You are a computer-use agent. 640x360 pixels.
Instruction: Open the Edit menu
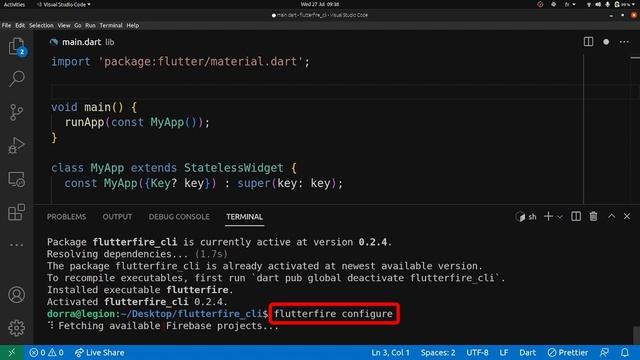20,25
